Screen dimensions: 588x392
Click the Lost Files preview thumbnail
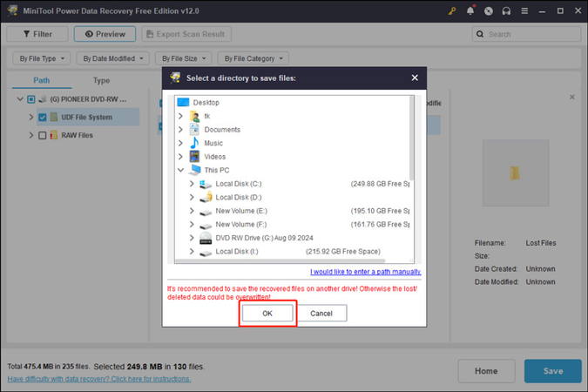pos(516,173)
